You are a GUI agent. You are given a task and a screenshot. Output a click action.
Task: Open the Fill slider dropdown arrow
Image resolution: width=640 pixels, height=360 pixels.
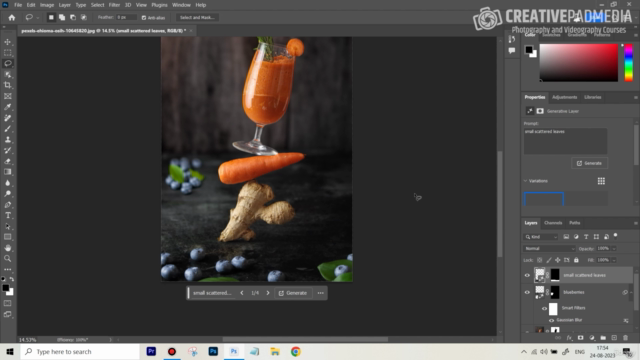click(613, 260)
